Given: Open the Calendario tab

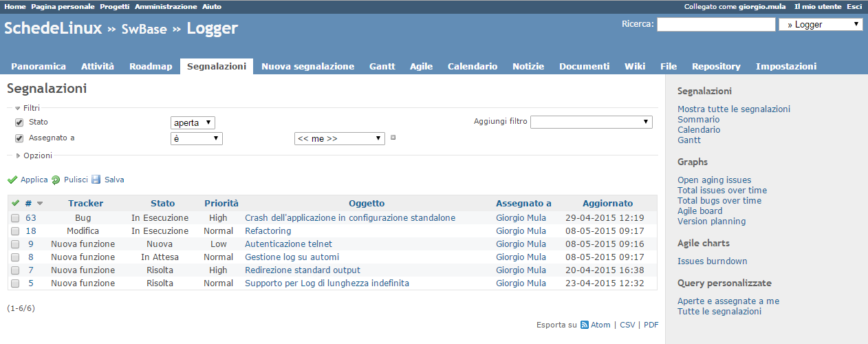Looking at the screenshot, I should [473, 67].
